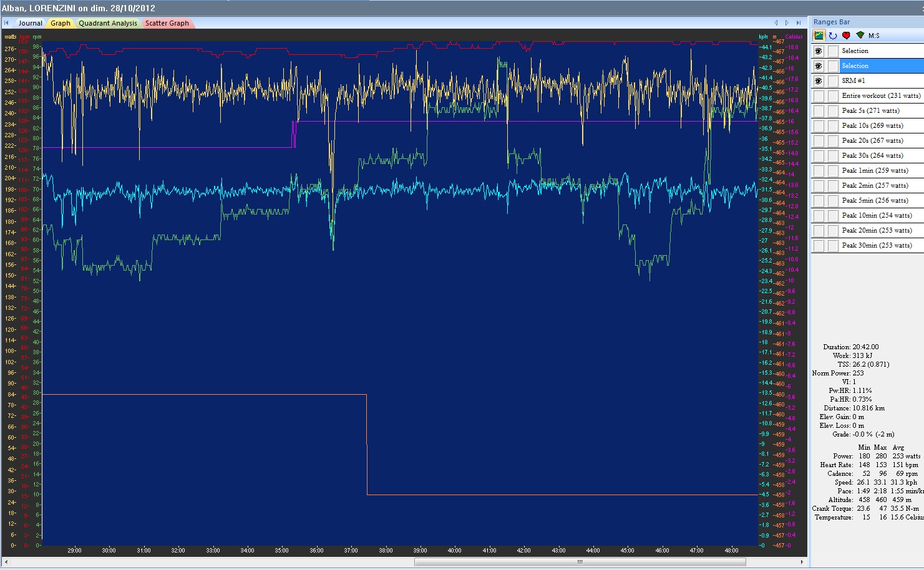Image resolution: width=924 pixels, height=570 pixels.
Task: Select Peak 10min (254 watts) range
Action: click(x=877, y=216)
